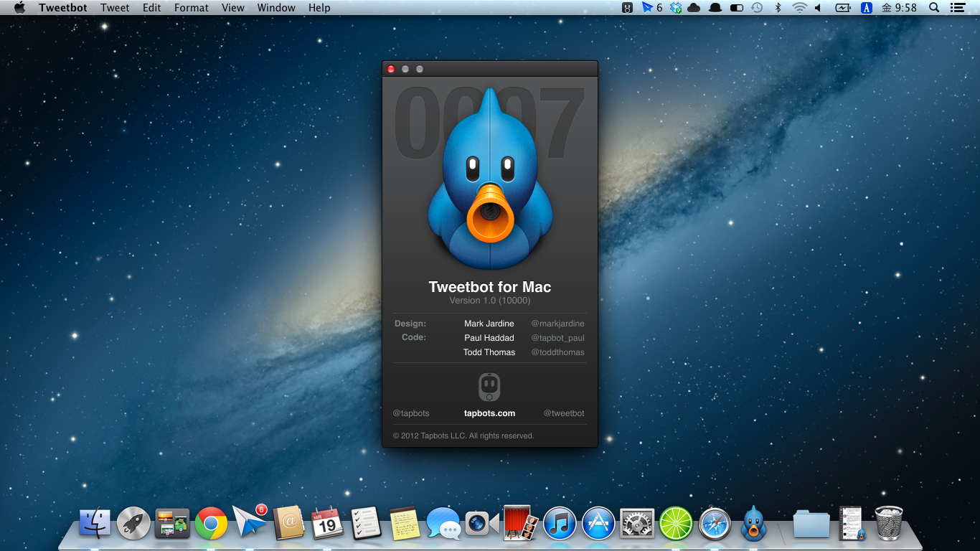Open the Mac App Store
The width and height of the screenshot is (980, 551).
(x=598, y=523)
